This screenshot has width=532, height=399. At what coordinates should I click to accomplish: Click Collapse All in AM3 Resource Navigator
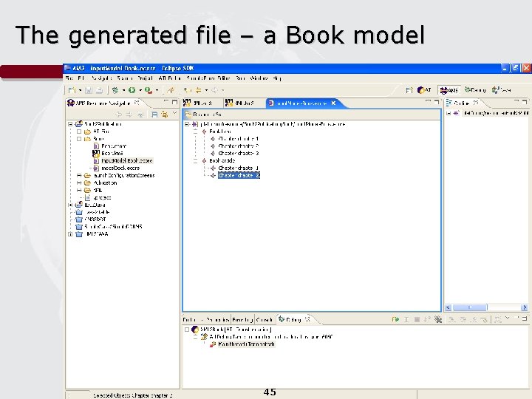click(x=154, y=115)
